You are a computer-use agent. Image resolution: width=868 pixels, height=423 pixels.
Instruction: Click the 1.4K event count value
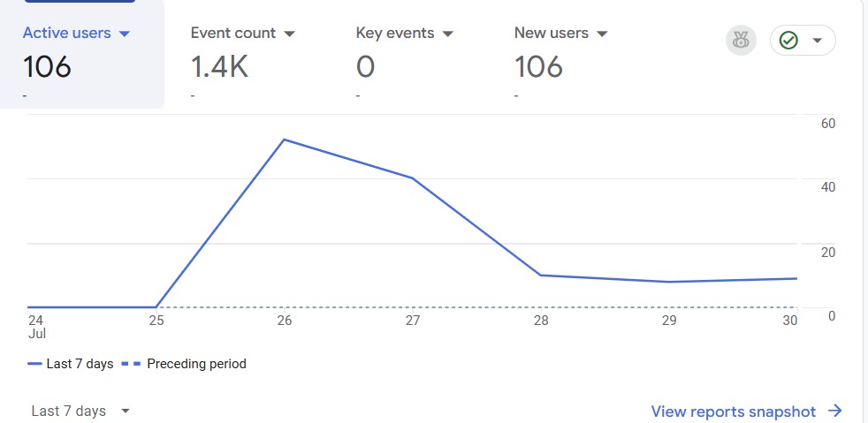(x=220, y=67)
